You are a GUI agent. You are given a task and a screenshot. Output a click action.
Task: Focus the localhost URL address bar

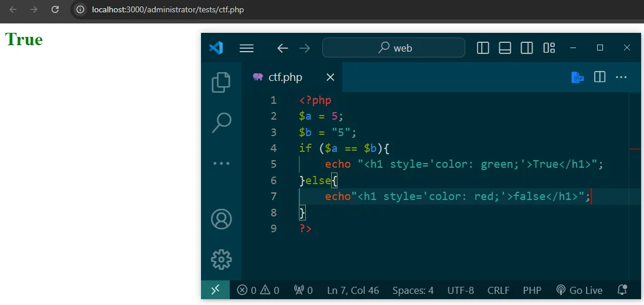click(168, 9)
